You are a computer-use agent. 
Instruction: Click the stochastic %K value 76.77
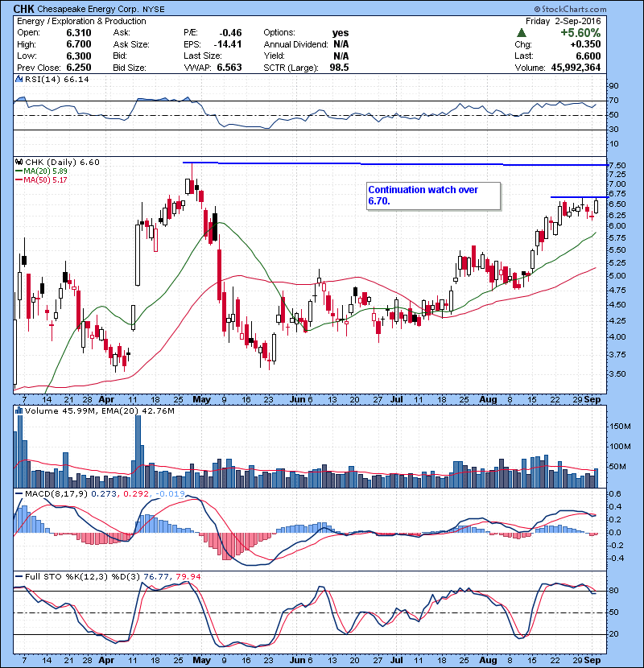point(156,577)
